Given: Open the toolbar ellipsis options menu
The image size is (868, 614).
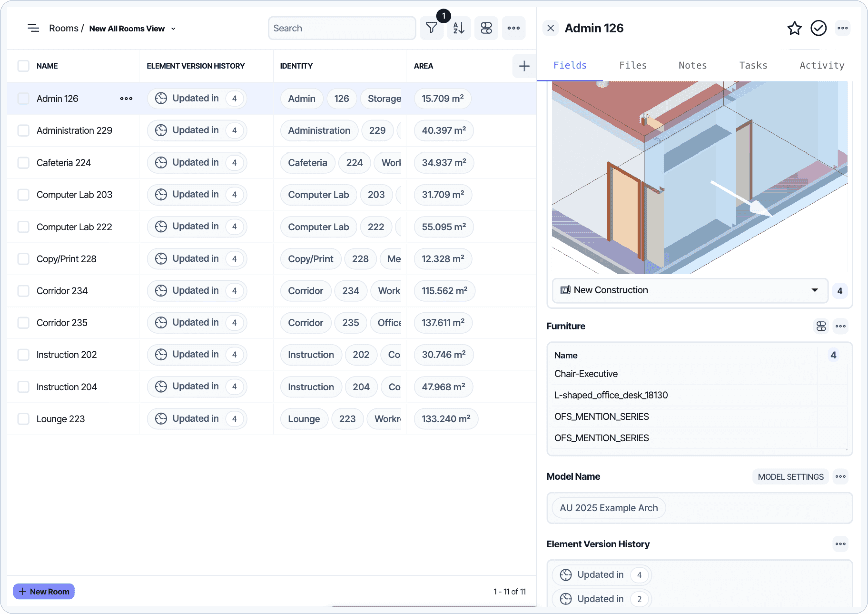Looking at the screenshot, I should pos(513,28).
